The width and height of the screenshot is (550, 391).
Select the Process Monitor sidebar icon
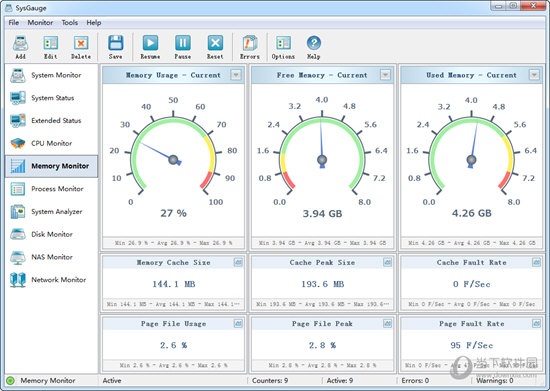click(x=18, y=189)
